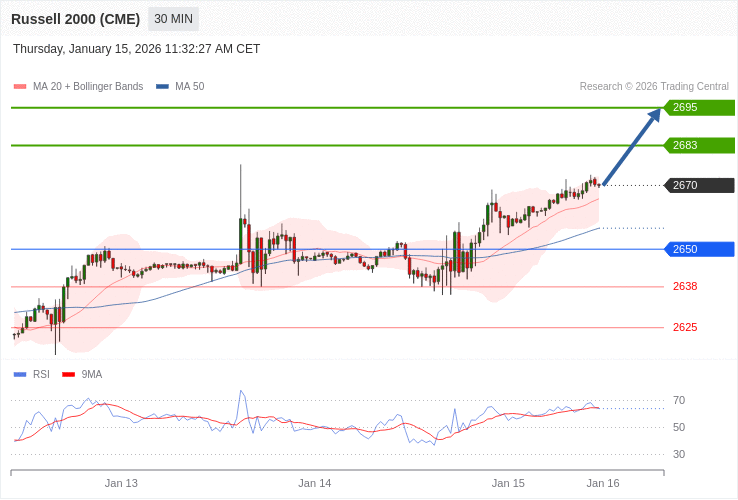Image resolution: width=738 pixels, height=500 pixels.
Task: Click the Russell 2000 (CME) chart title
Action: (x=76, y=19)
